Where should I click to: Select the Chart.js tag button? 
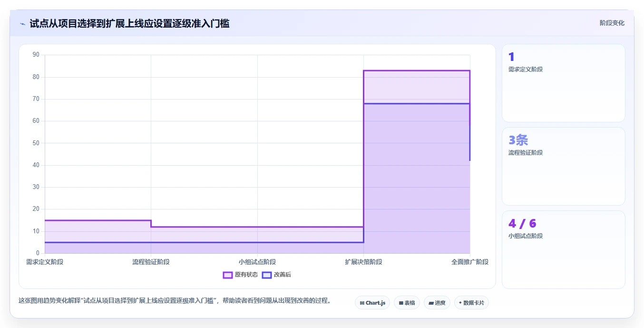[372, 303]
